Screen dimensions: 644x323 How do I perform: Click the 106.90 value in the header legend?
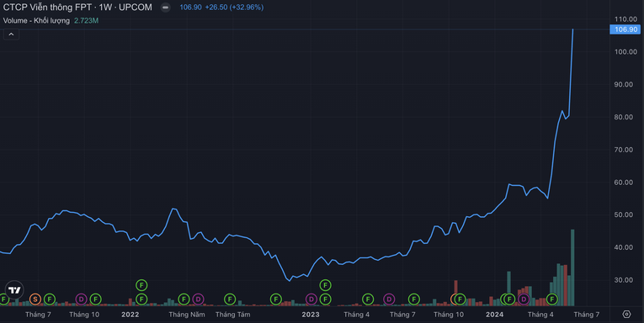190,8
